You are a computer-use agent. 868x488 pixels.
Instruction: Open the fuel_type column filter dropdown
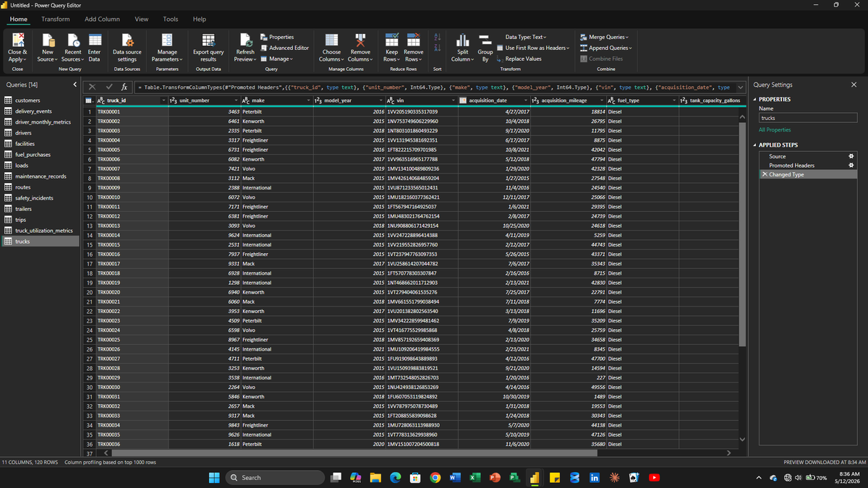pyautogui.click(x=675, y=100)
